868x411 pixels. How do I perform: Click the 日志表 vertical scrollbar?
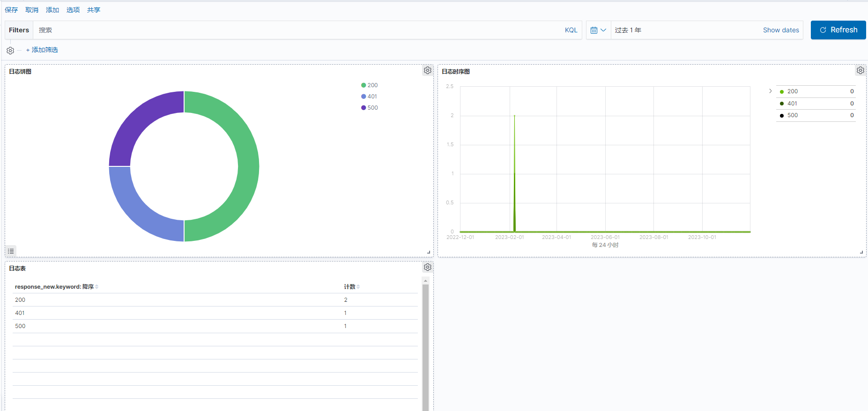coord(425,347)
